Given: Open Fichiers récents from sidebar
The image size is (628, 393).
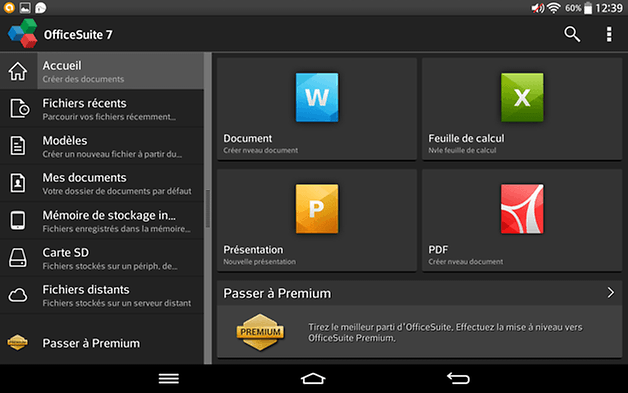Looking at the screenshot, I should pyautogui.click(x=102, y=109).
